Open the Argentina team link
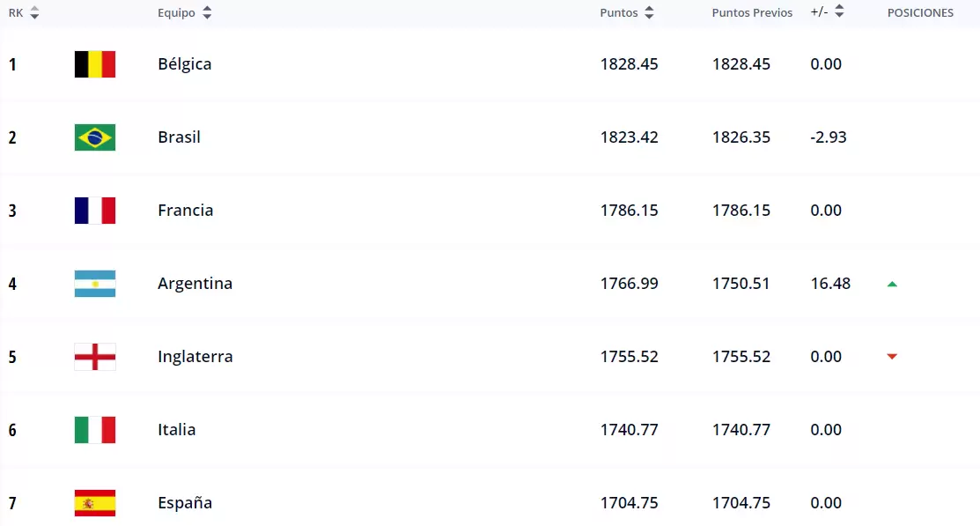 coord(195,284)
